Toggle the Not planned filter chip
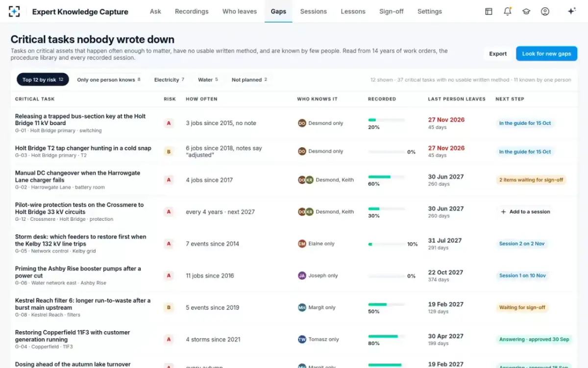Viewport: 588px width, 368px height. click(x=249, y=79)
